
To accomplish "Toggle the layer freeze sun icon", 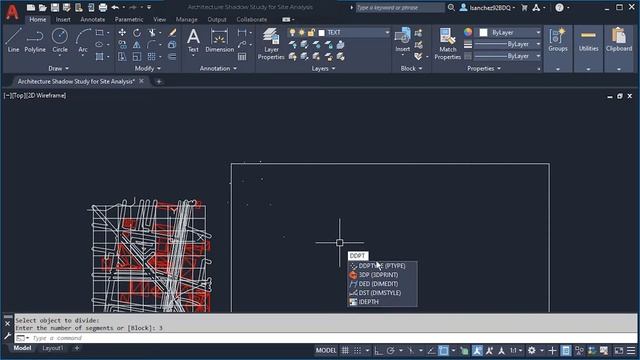I will (302, 33).
